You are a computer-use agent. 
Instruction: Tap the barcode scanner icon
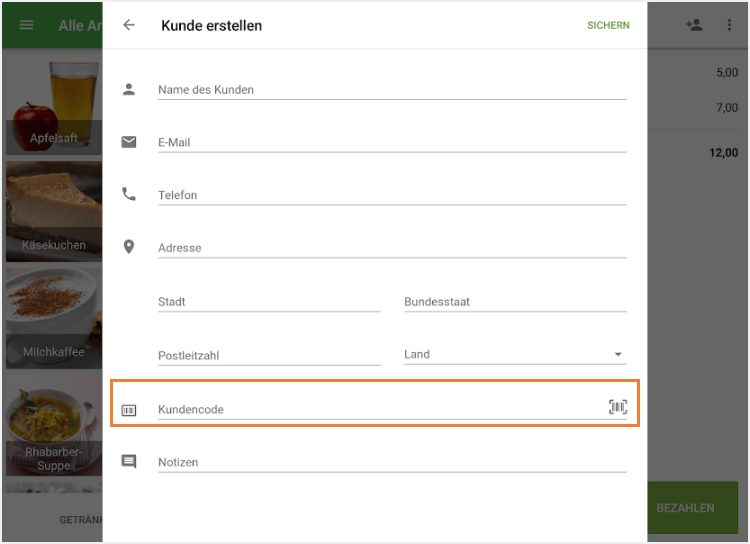coord(618,406)
